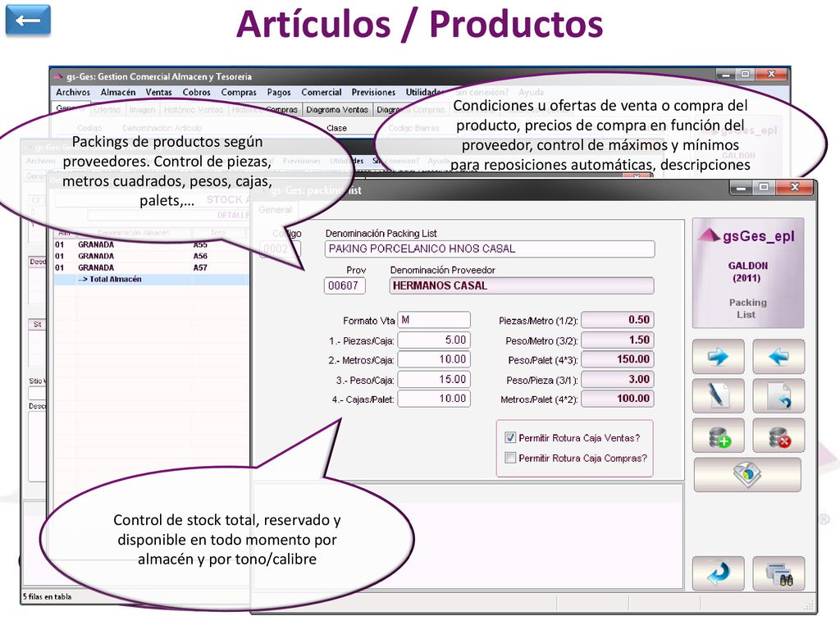
Task: Select the GRANADA A56 stock row
Action: tap(151, 256)
